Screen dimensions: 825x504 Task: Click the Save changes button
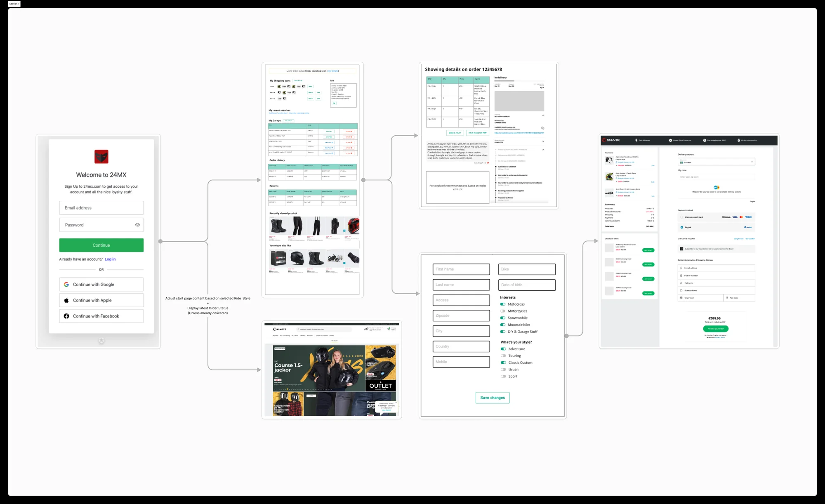[493, 398]
